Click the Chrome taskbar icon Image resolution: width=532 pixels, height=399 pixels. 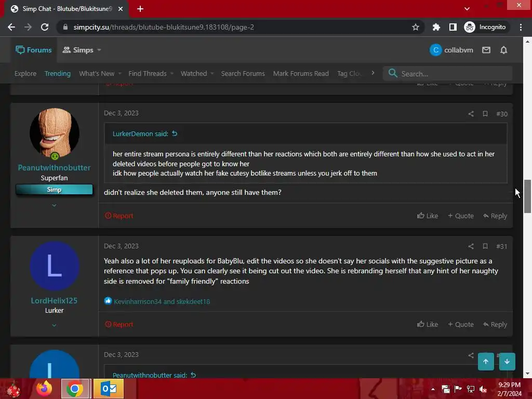tap(75, 389)
